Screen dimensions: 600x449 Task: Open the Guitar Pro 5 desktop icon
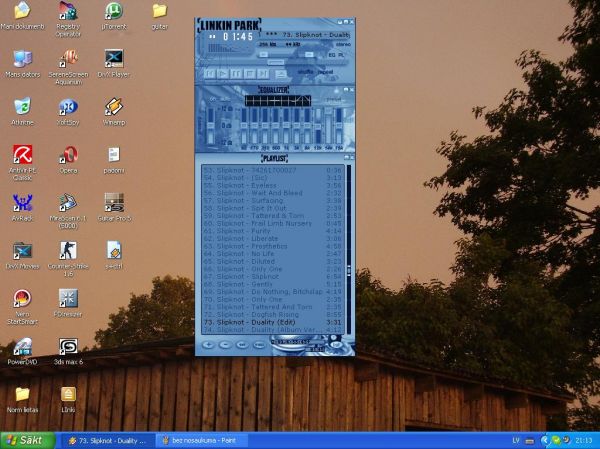[x=114, y=207]
